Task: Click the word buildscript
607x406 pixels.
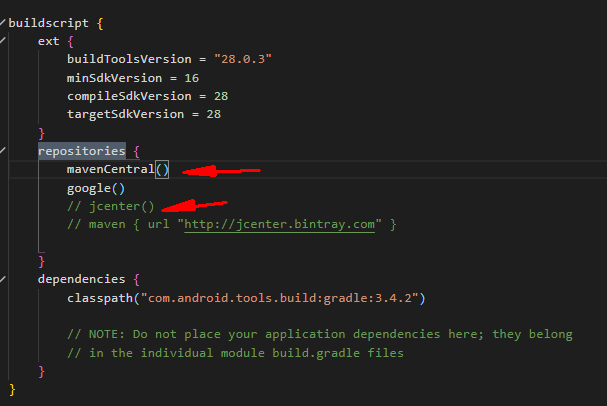Action: tap(48, 23)
